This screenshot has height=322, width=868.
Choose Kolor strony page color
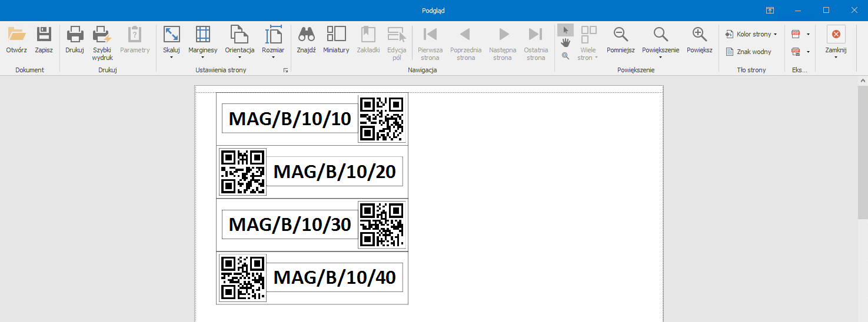tap(751, 34)
